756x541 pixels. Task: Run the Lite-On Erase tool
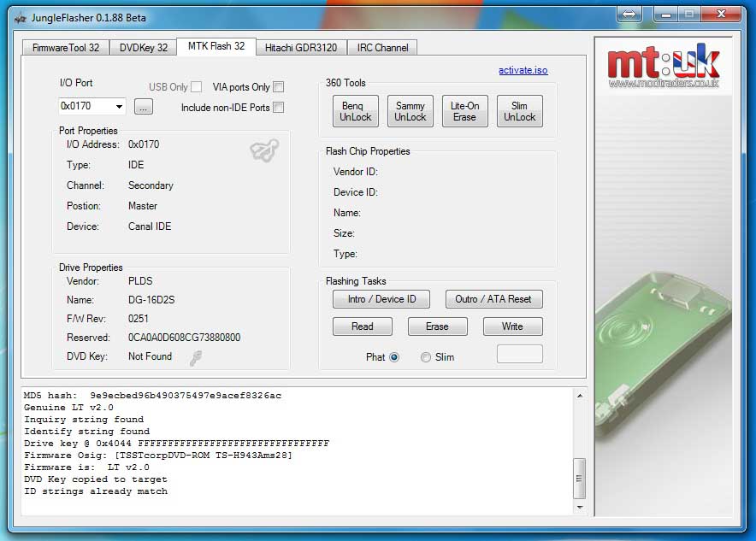464,111
